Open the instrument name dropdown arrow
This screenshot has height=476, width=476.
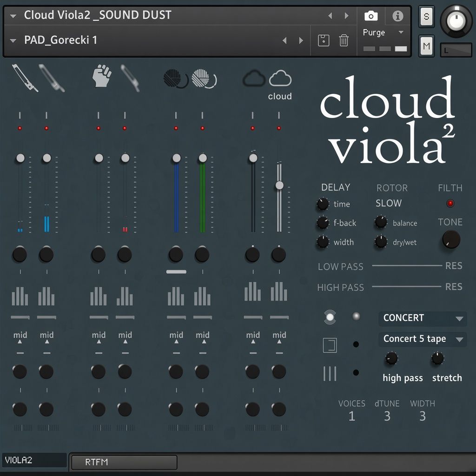13,16
